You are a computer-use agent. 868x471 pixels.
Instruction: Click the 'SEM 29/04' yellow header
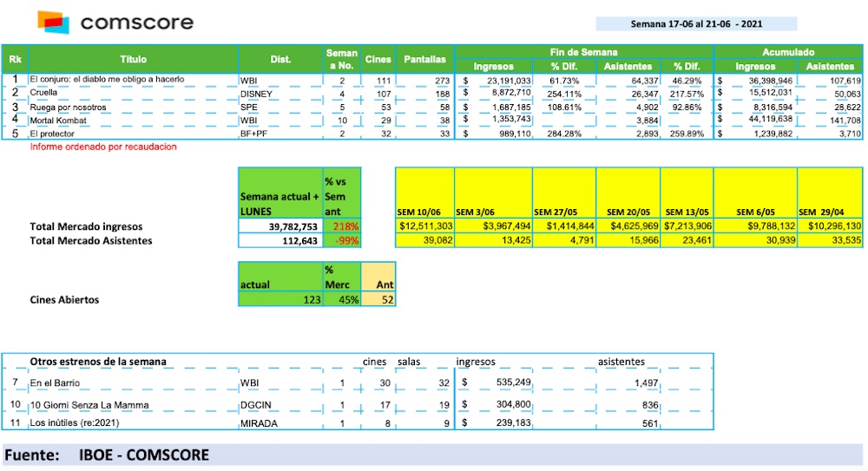(x=830, y=193)
